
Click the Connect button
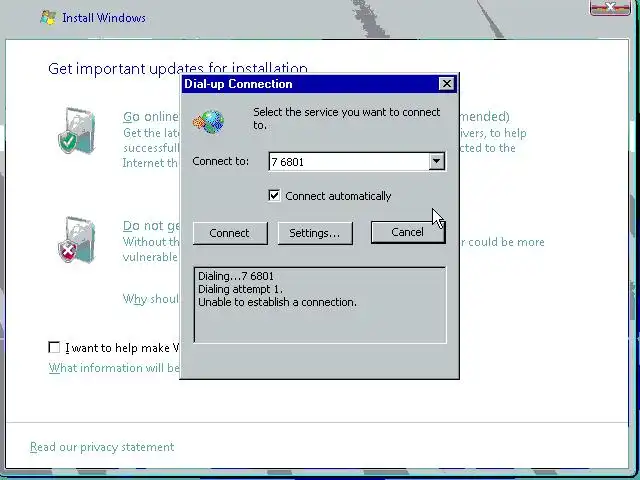point(230,233)
